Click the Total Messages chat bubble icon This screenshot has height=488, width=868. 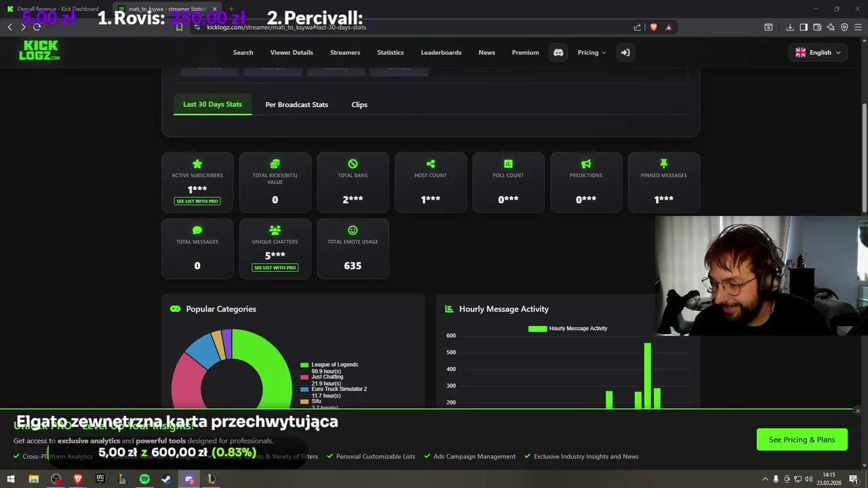[x=197, y=230]
